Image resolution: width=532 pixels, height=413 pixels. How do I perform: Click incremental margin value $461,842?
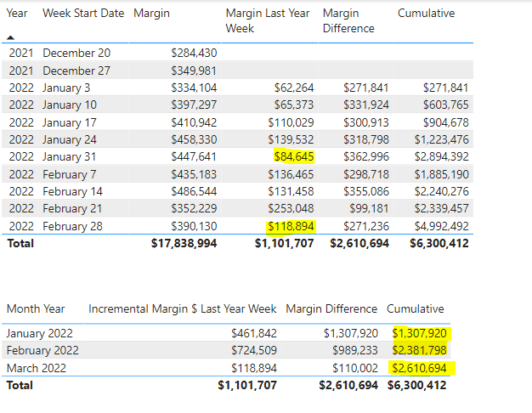pos(254,333)
